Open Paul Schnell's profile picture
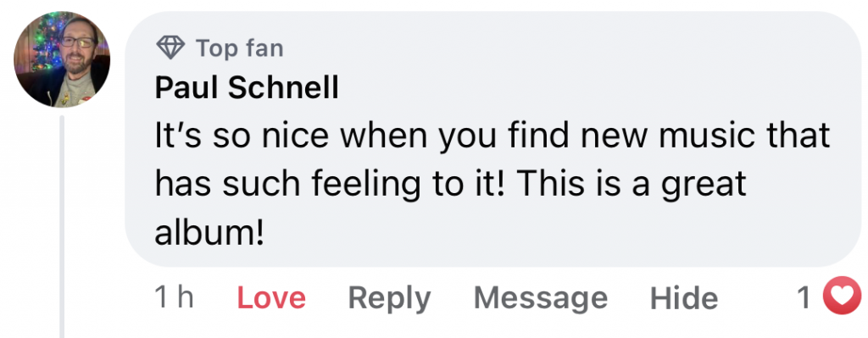Screen dimensions: 868x338 [62, 59]
